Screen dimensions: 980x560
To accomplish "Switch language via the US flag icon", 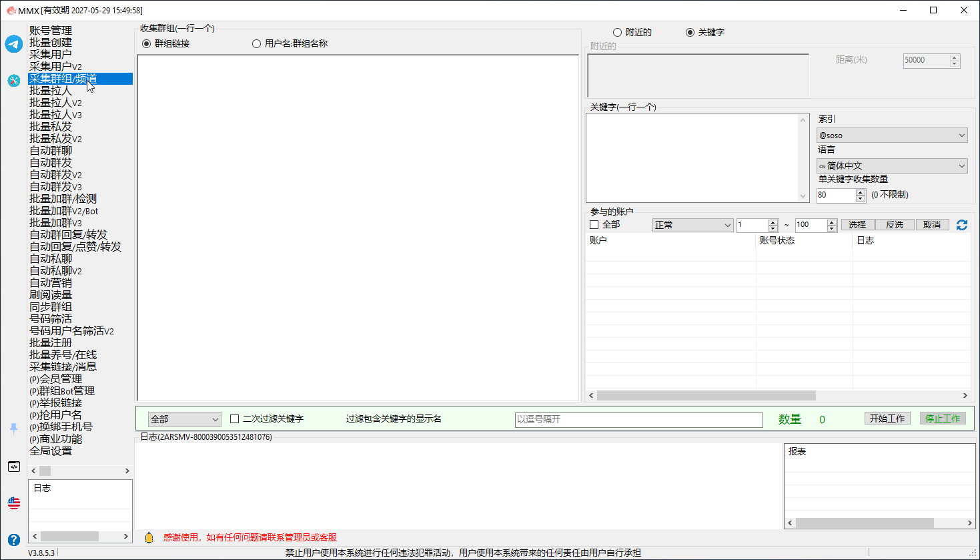I will (14, 503).
